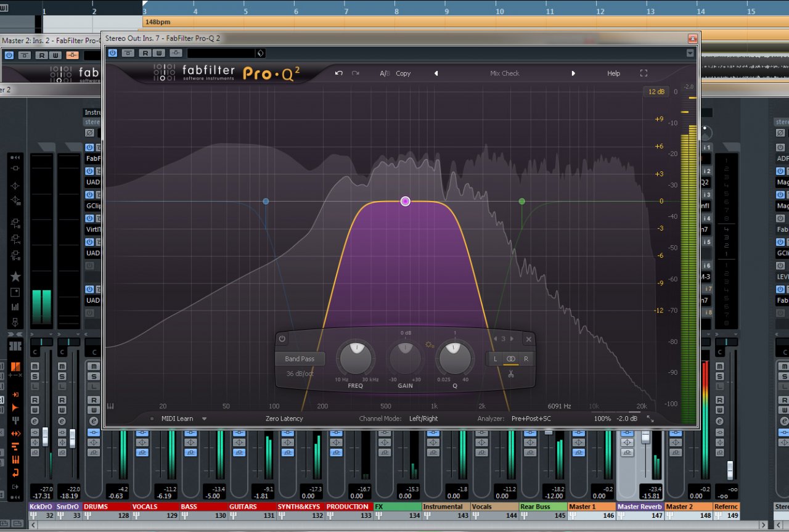Enable MIDI Learn
This screenshot has width=789, height=532.
pyautogui.click(x=177, y=419)
